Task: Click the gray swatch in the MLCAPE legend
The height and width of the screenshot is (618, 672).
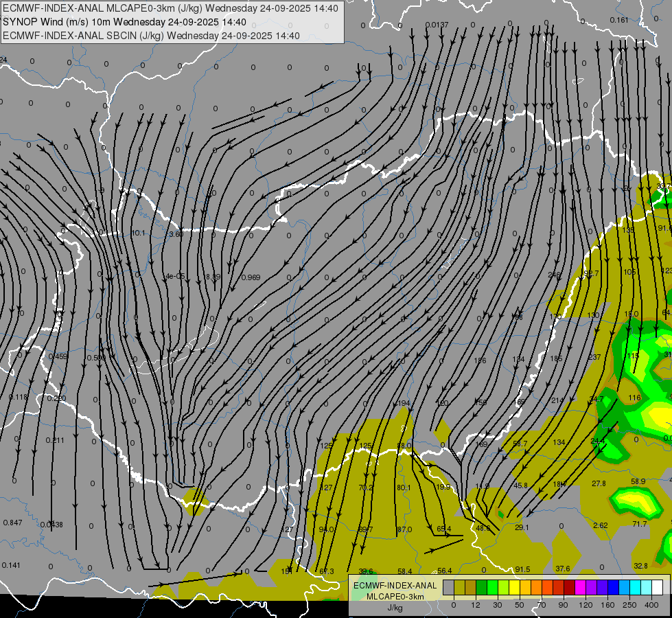Action: (448, 588)
